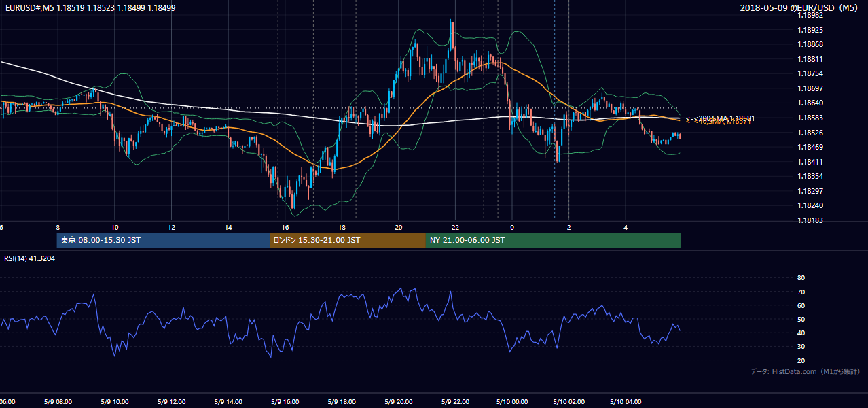
Task: Click the 5/9 16:00 time axis label
Action: click(x=285, y=402)
